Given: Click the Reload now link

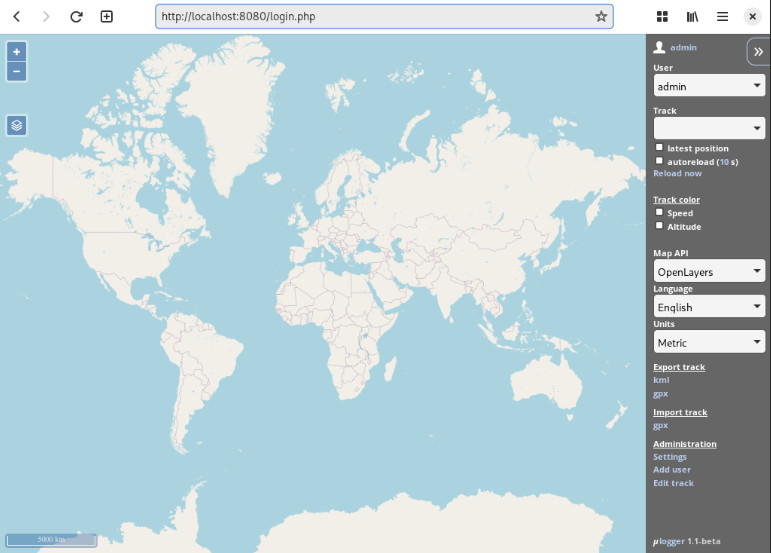Looking at the screenshot, I should click(677, 174).
